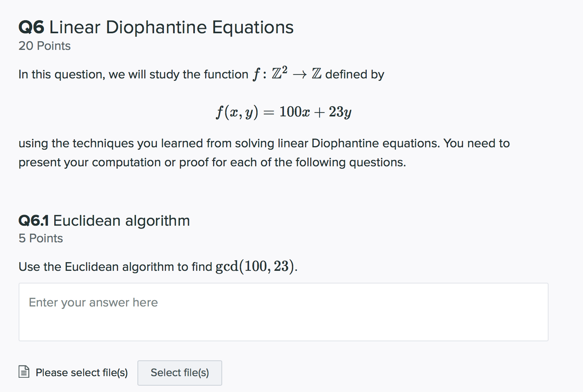Select the equation f(x,y) = 100x + 23y
The width and height of the screenshot is (583, 392).
click(x=284, y=112)
